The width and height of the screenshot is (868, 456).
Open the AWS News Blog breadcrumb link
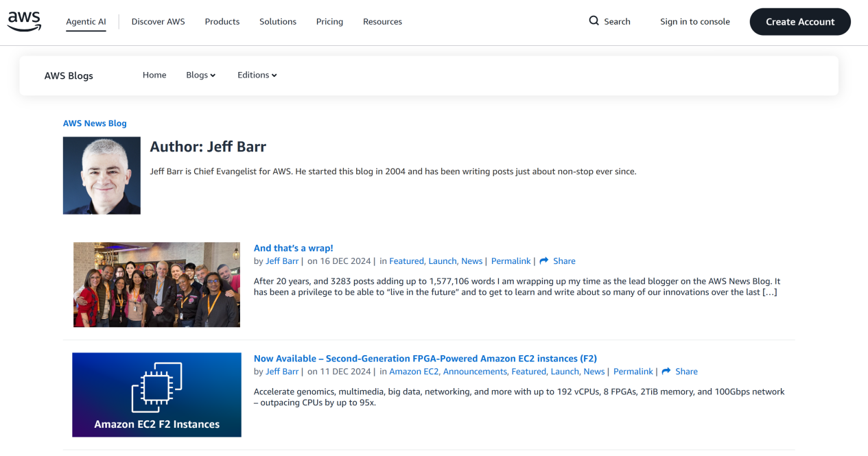pos(95,123)
